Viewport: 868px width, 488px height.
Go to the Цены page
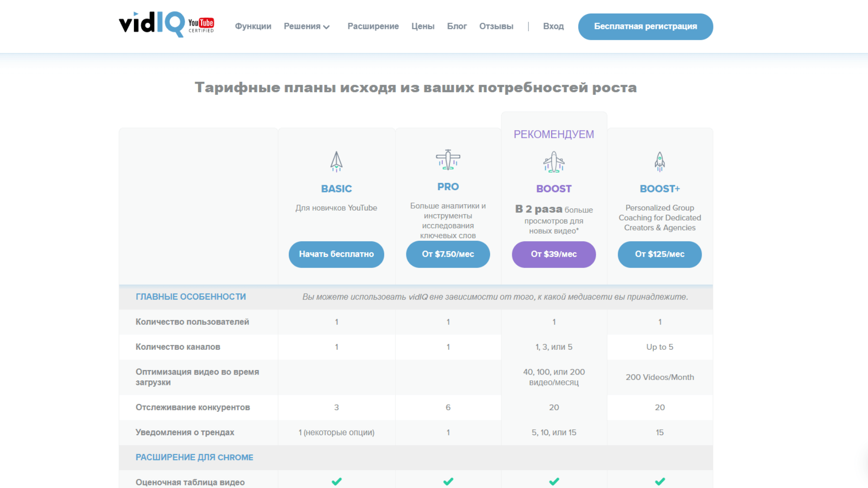pos(423,26)
